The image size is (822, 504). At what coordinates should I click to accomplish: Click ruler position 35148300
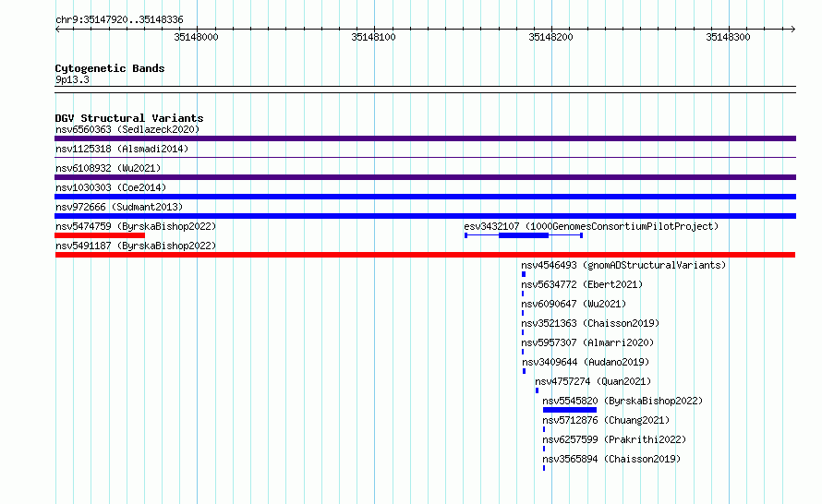pos(728,37)
